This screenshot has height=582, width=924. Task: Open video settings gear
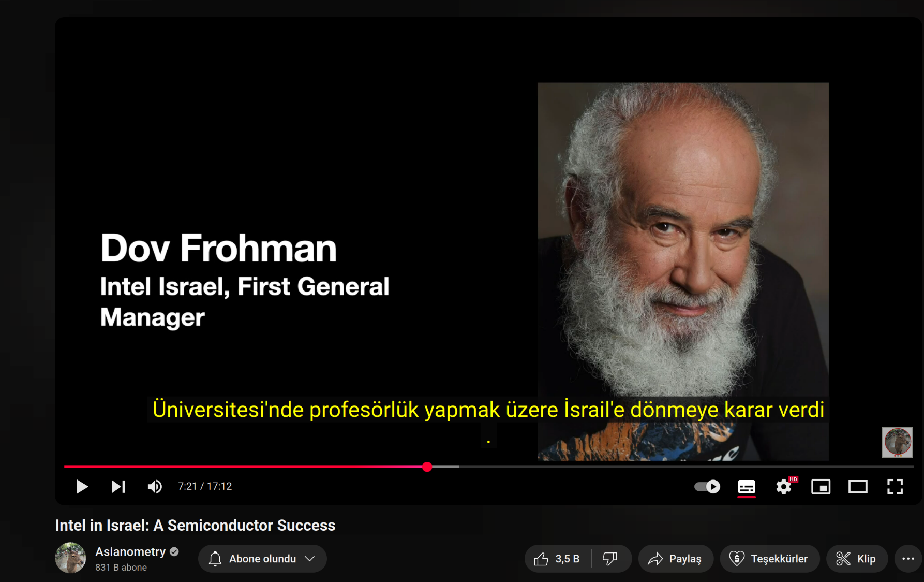[784, 487]
